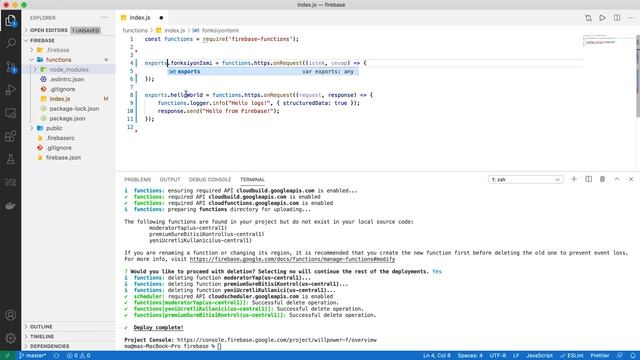640x360 pixels.
Task: Open index.js in the explorer tree
Action: click(x=69, y=99)
